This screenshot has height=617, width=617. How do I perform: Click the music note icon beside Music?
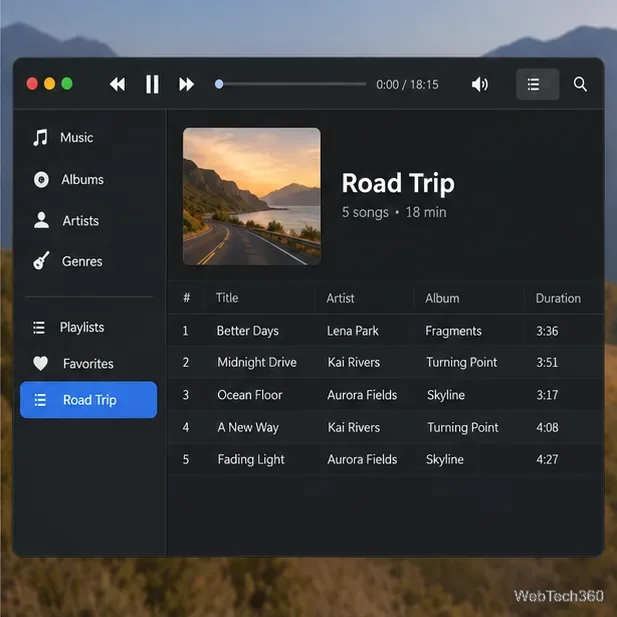click(40, 138)
